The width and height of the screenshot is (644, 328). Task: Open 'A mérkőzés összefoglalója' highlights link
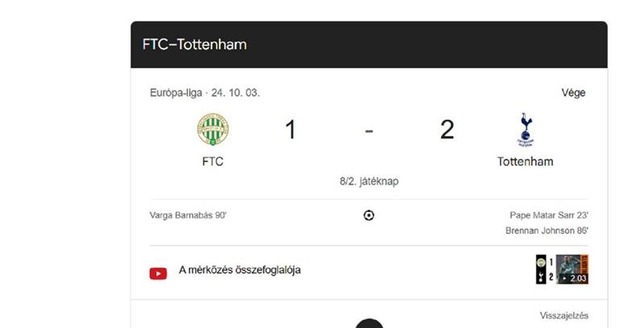coord(240,270)
